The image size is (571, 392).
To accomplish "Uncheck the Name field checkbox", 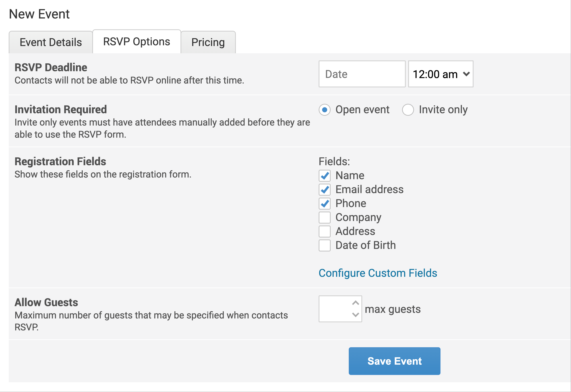I will point(324,176).
